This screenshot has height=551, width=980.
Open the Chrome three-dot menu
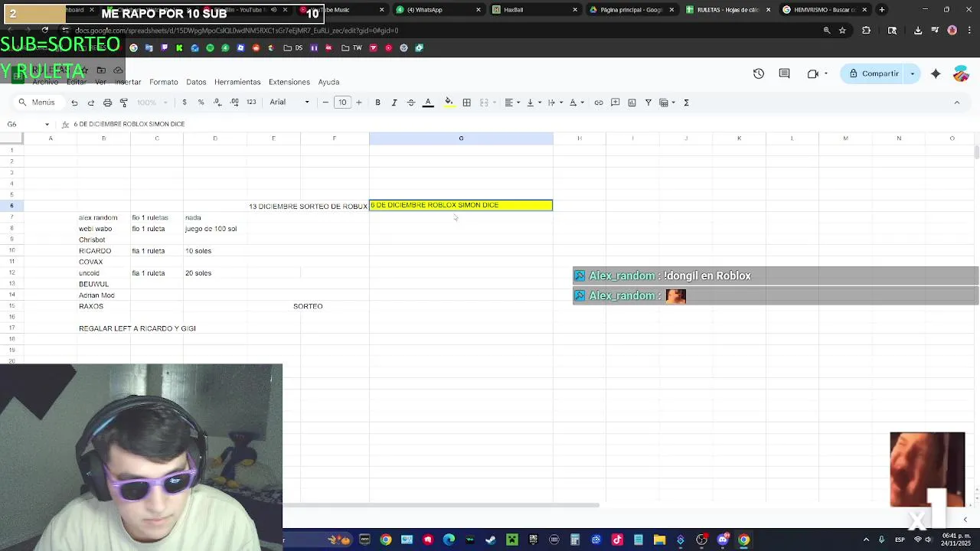pos(969,31)
